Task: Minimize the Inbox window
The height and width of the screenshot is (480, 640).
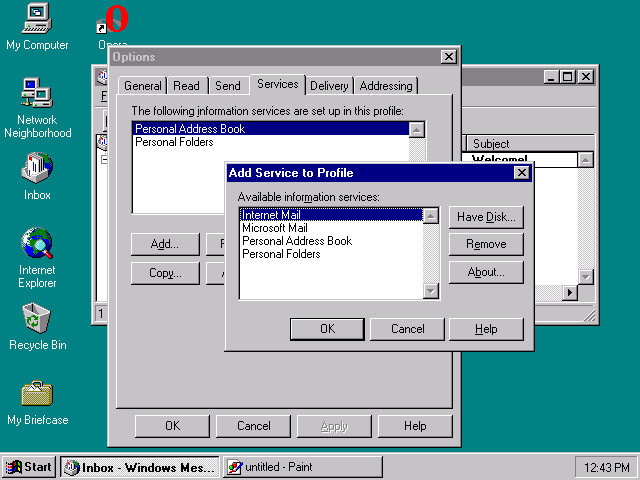Action: click(551, 77)
